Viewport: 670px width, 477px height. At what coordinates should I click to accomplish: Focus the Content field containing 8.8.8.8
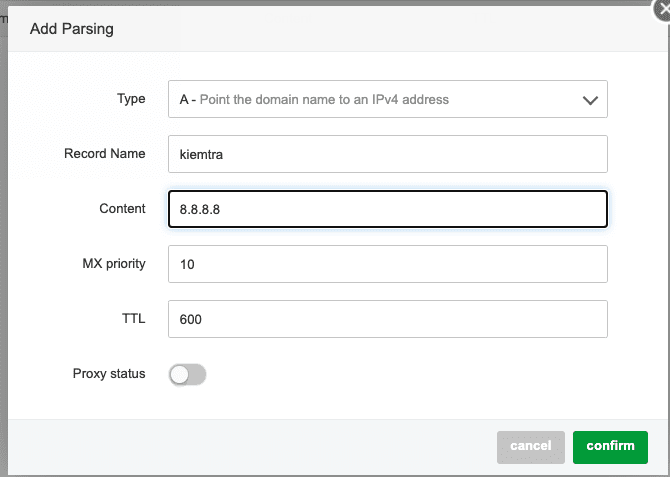coord(387,209)
